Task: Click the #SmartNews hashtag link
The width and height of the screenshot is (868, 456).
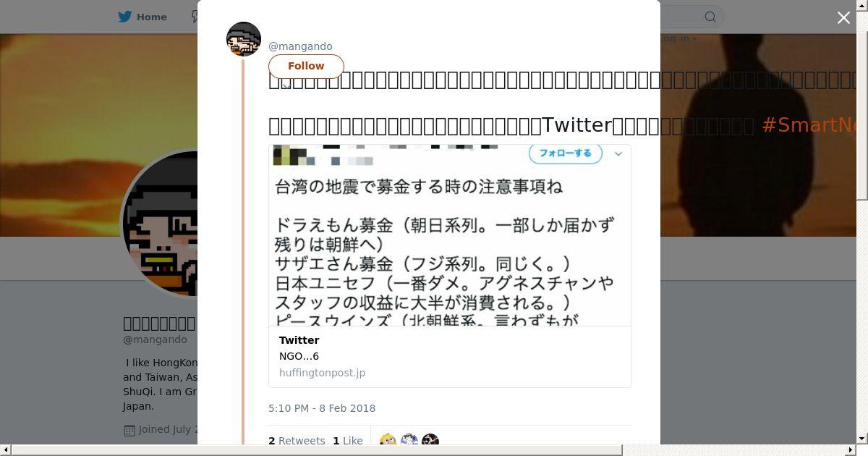Action: pos(814,125)
